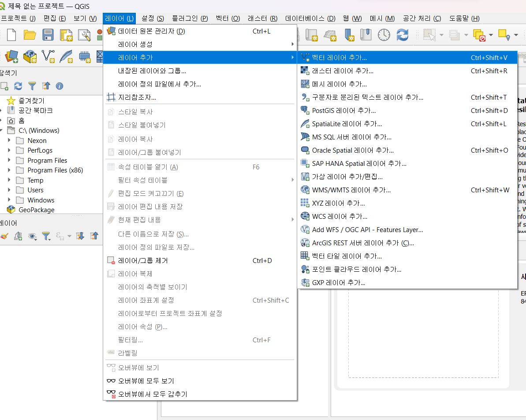Open the 프로젝트 menu
The height and width of the screenshot is (420, 526).
tap(18, 19)
